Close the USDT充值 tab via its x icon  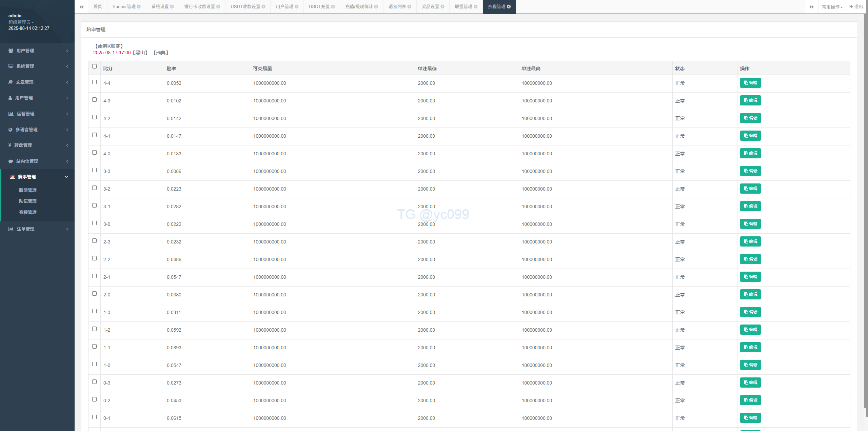tap(333, 7)
